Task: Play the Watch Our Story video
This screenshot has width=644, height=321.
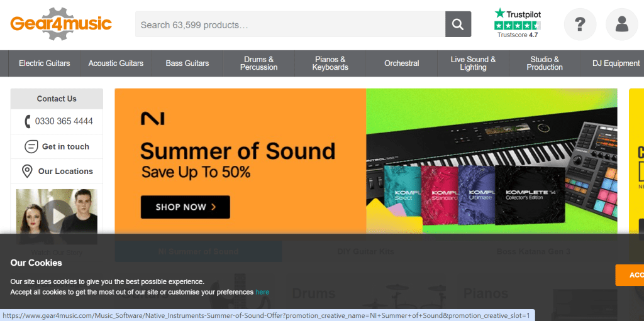Action: point(57,215)
